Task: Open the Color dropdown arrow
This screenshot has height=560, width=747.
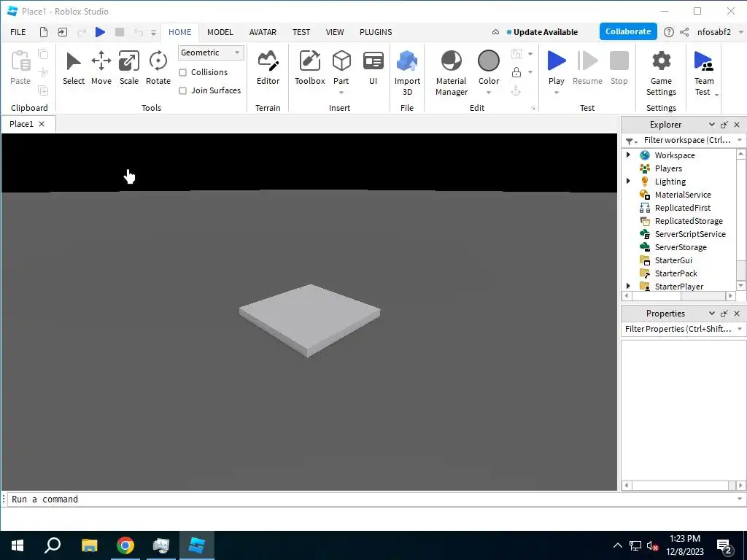Action: point(488,93)
